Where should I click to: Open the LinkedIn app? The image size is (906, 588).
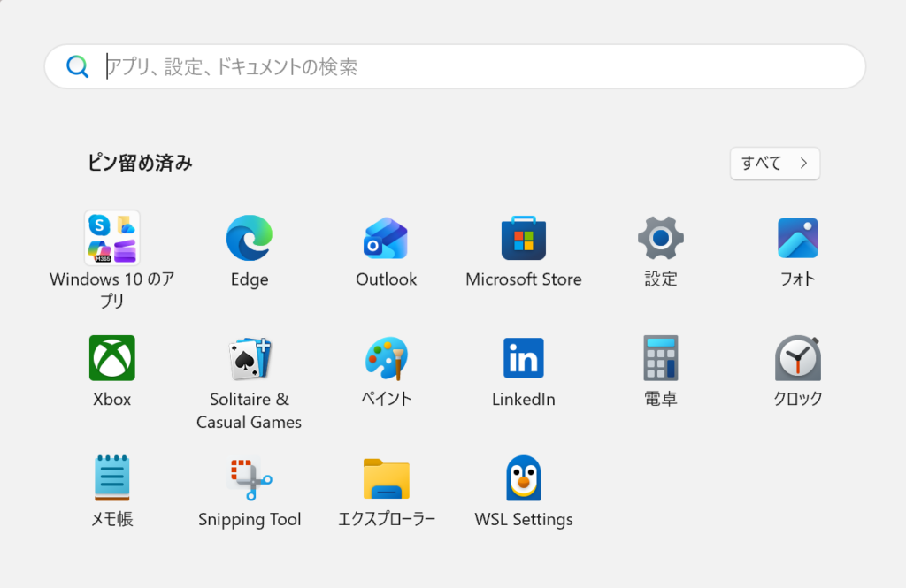[x=524, y=358]
